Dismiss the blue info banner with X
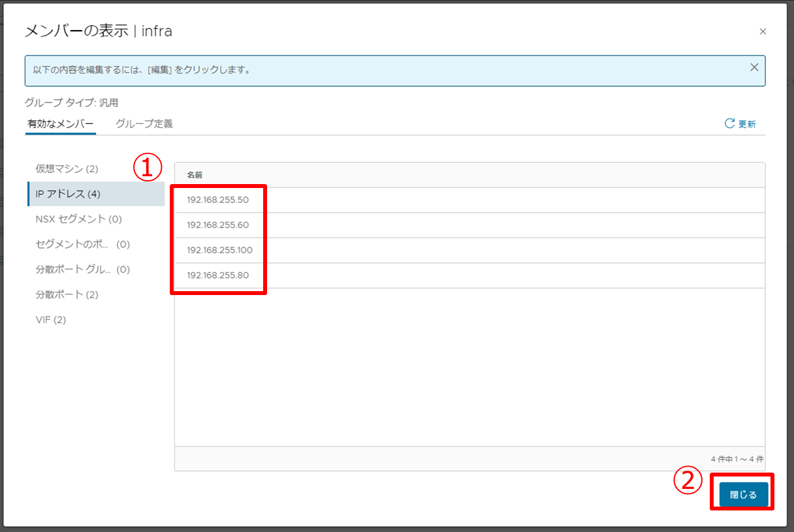Screen dimensions: 794x532 [x=754, y=67]
